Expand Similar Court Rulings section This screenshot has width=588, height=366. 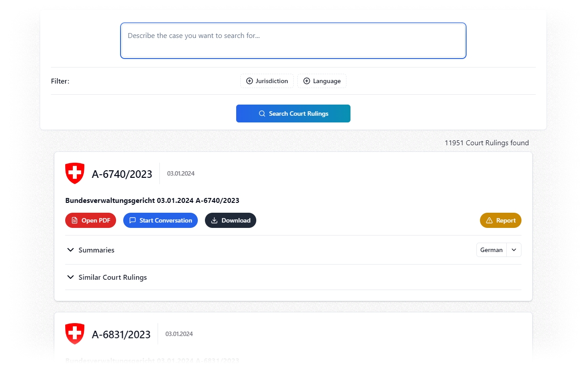[x=293, y=277]
